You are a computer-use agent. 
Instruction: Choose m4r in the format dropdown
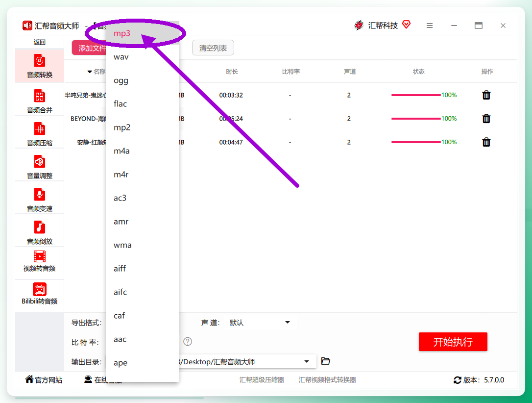pos(143,175)
